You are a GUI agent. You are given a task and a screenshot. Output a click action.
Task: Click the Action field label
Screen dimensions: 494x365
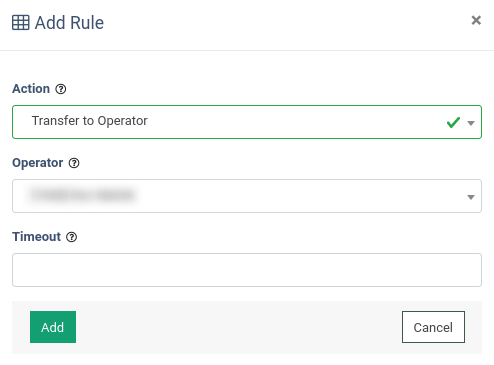[31, 89]
